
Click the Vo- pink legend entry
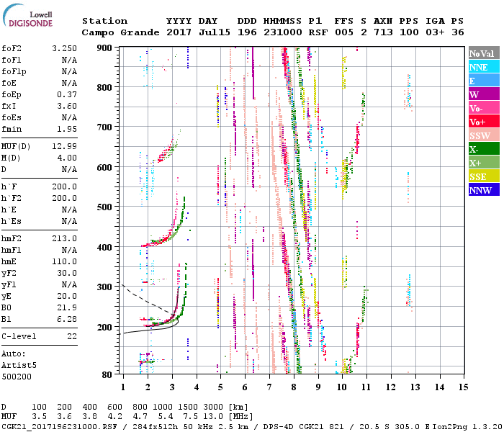coord(483,109)
